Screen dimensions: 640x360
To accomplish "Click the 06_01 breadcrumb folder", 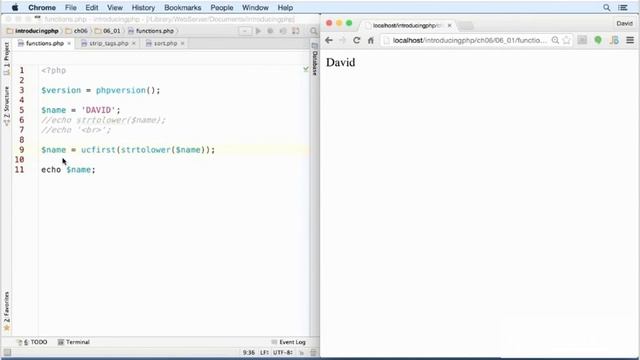I will (108, 31).
